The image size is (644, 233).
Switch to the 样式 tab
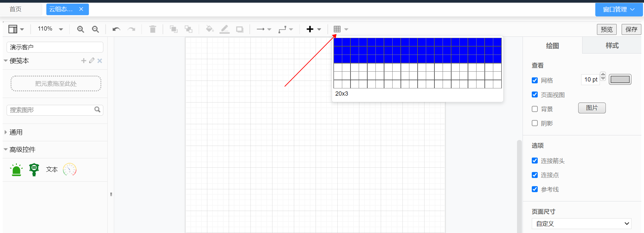[612, 46]
